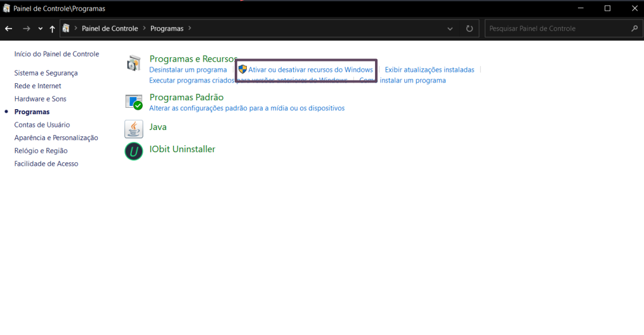Click the Programas Padrão icon
This screenshot has width=644, height=335.
tap(133, 102)
